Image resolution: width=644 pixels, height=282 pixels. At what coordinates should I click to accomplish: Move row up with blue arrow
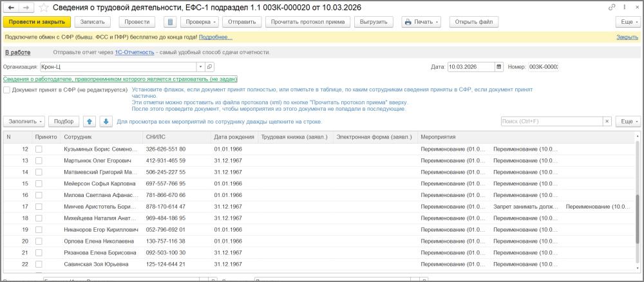click(x=90, y=121)
